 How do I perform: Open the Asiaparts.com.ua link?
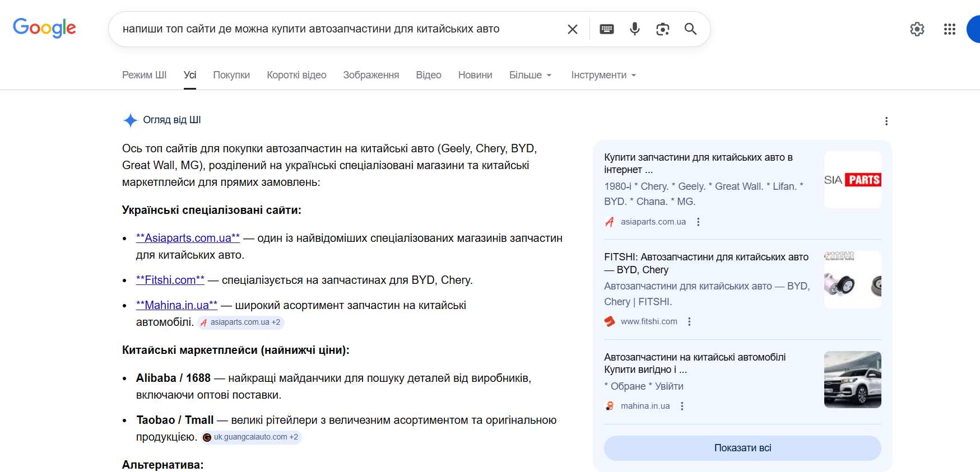pos(188,238)
